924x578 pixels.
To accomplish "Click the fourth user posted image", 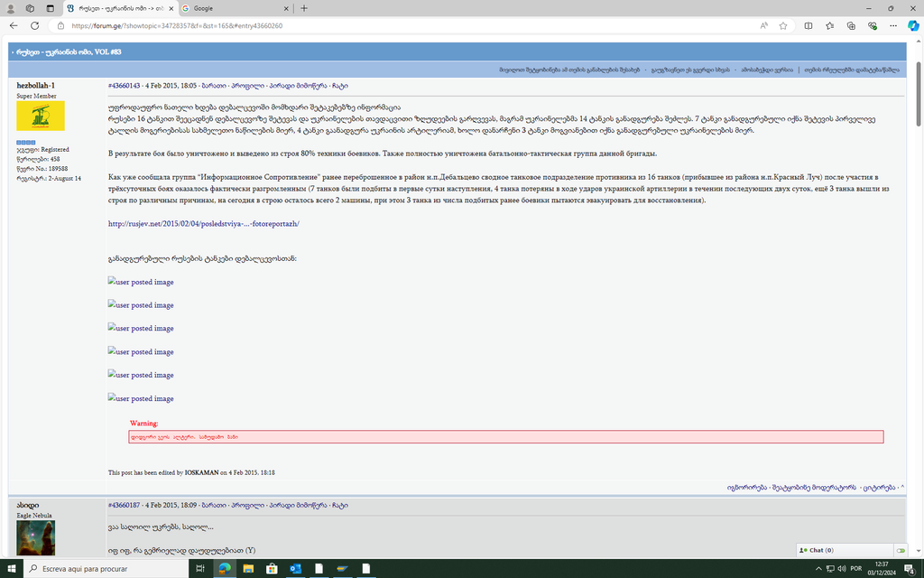I will 141,351.
